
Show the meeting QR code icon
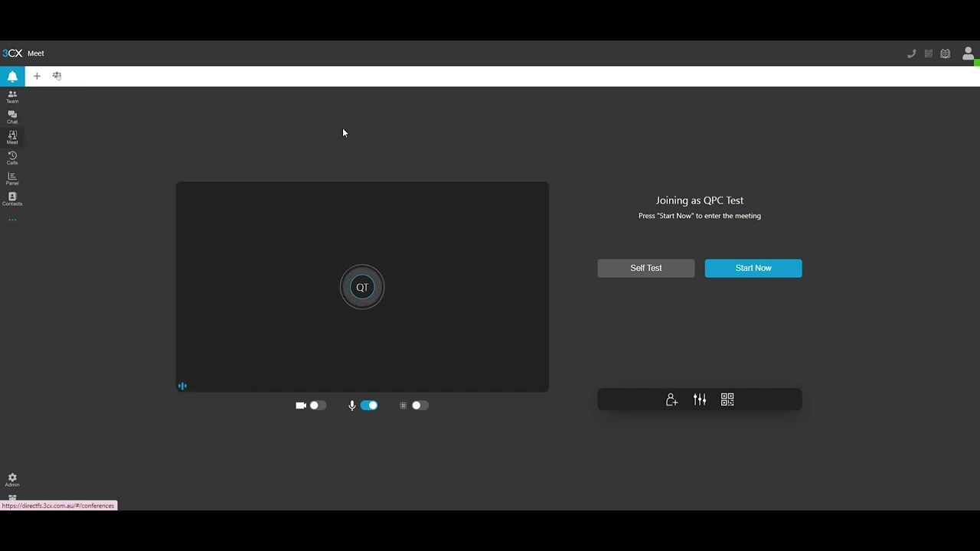(x=727, y=399)
